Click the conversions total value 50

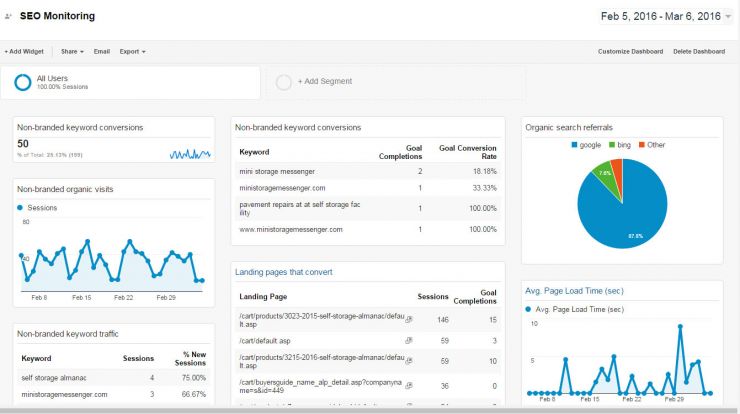coord(23,144)
